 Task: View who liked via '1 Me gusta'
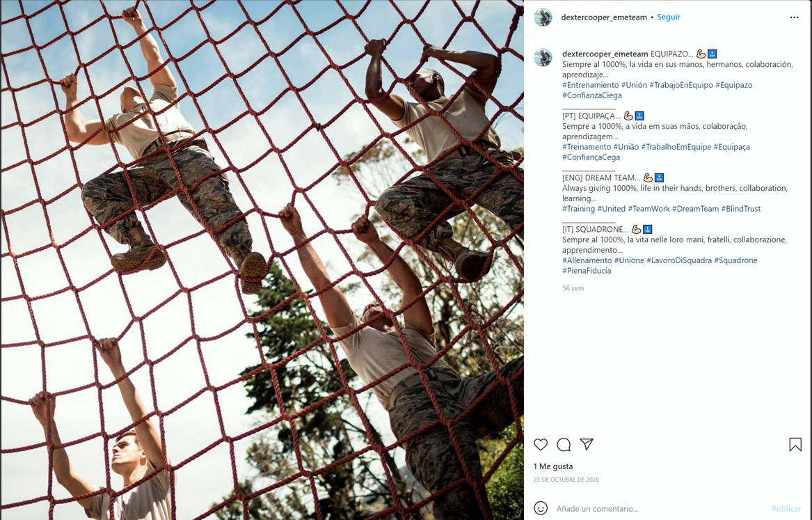tap(553, 466)
